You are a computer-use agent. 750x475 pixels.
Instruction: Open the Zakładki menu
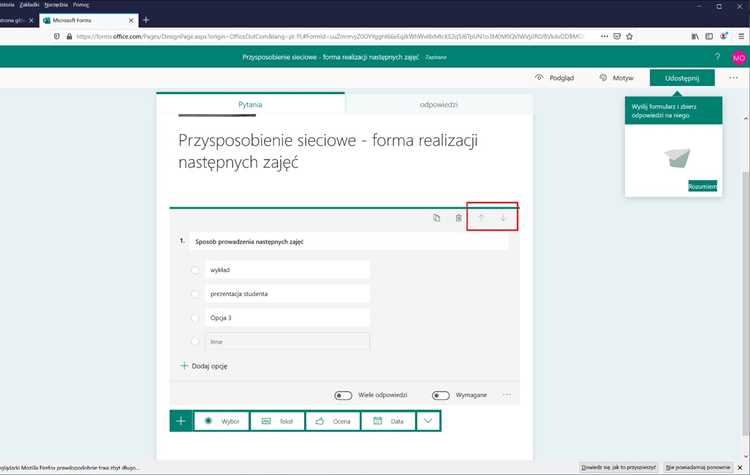click(x=29, y=4)
